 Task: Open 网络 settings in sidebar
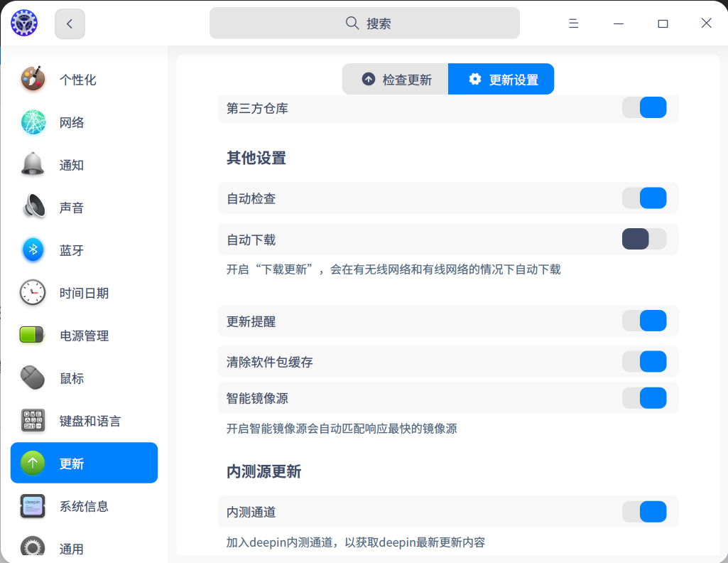pyautogui.click(x=84, y=122)
